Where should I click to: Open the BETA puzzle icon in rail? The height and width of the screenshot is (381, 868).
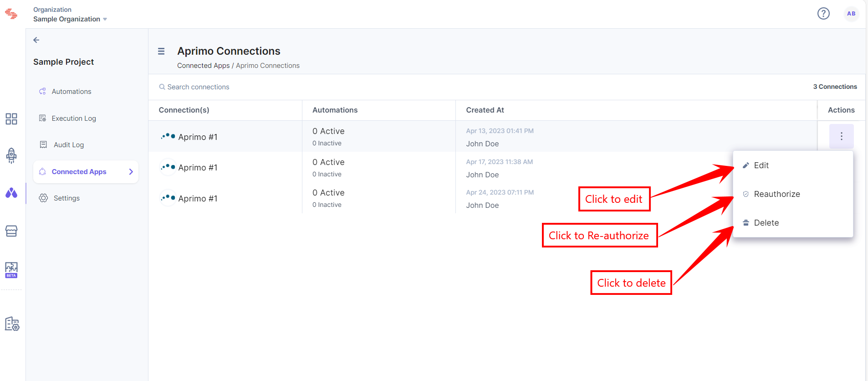click(x=11, y=270)
